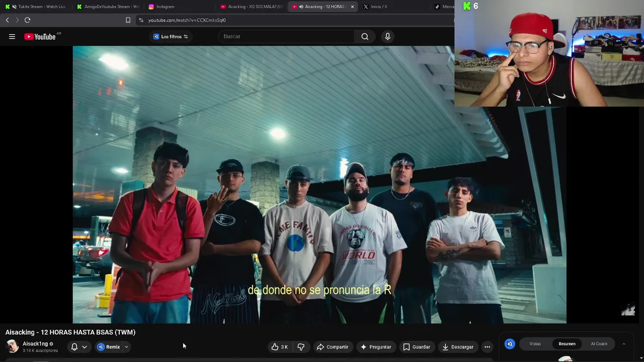Select the youtube.com address bar URL

pos(187,20)
